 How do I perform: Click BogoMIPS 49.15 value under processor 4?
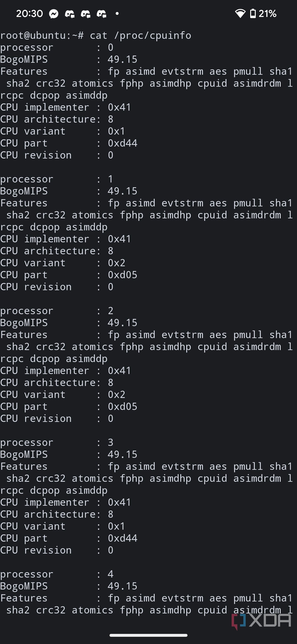coord(122,586)
